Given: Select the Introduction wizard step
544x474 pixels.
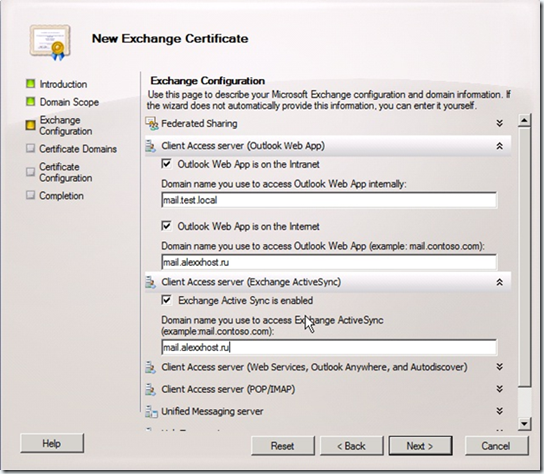Looking at the screenshot, I should pyautogui.click(x=63, y=84).
